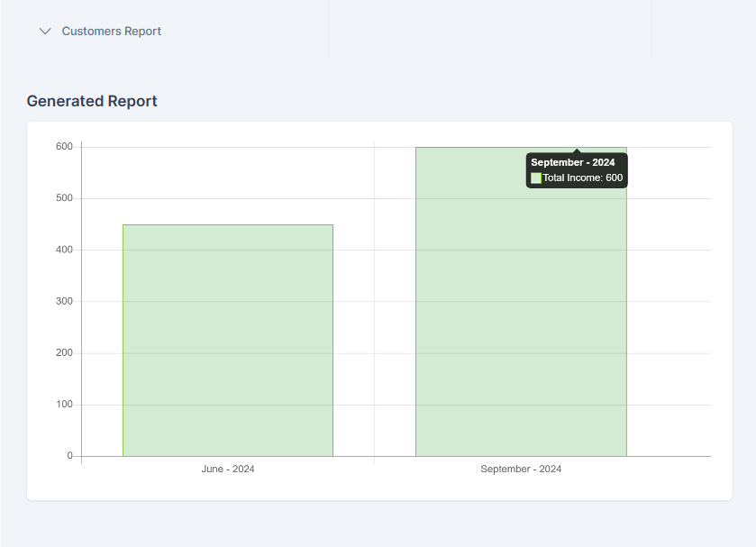
Task: Click the tooltip's upward pointer arrow
Action: coord(577,150)
